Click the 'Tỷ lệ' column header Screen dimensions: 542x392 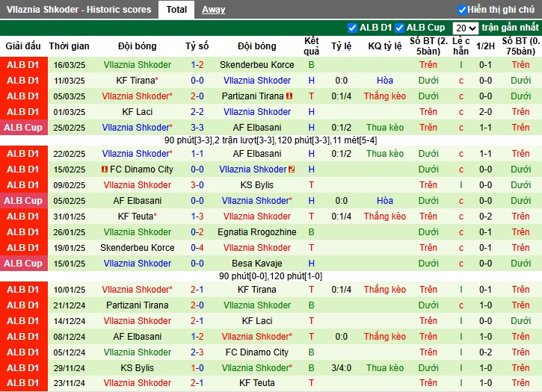[341, 46]
